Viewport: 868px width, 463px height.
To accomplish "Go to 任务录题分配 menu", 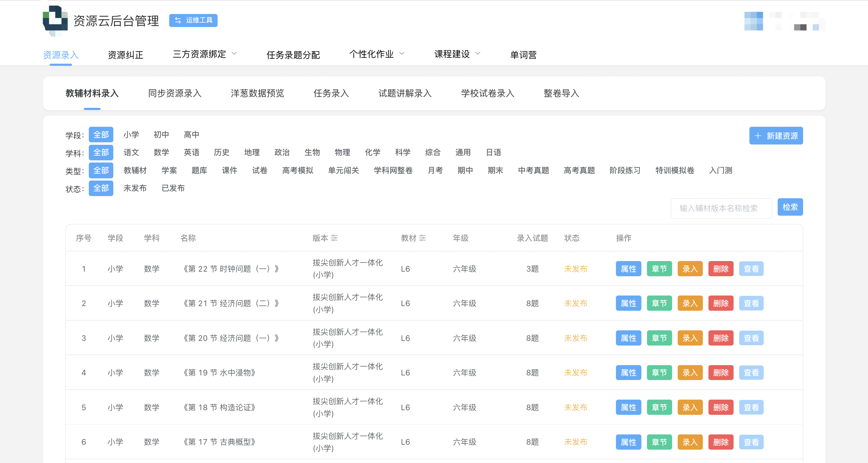I will point(293,55).
